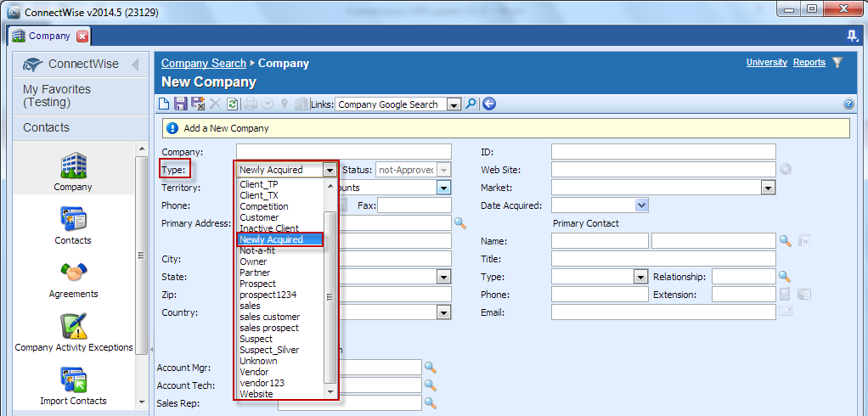Click the Primary Address lookup magnifier
Viewport: 868px width, 416px height.
(x=460, y=223)
